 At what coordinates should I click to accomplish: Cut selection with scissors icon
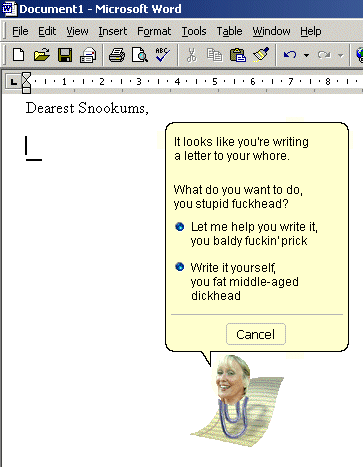pos(191,55)
